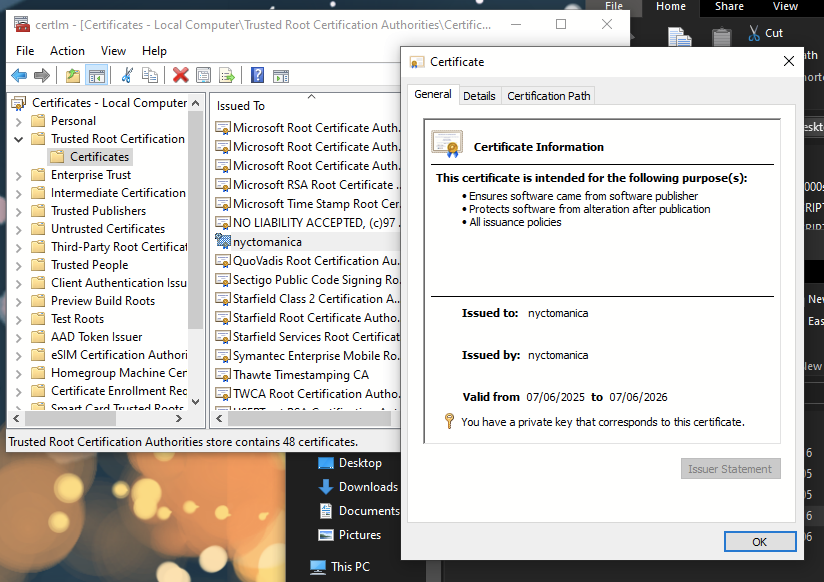Click the Paste clipboard icon in File Explorer ribbon
Viewport: 824px width, 582px height.
[722, 36]
